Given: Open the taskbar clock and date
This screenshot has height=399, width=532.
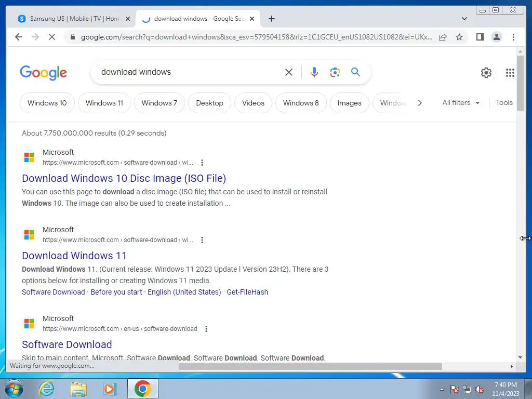Looking at the screenshot, I should point(506,389).
